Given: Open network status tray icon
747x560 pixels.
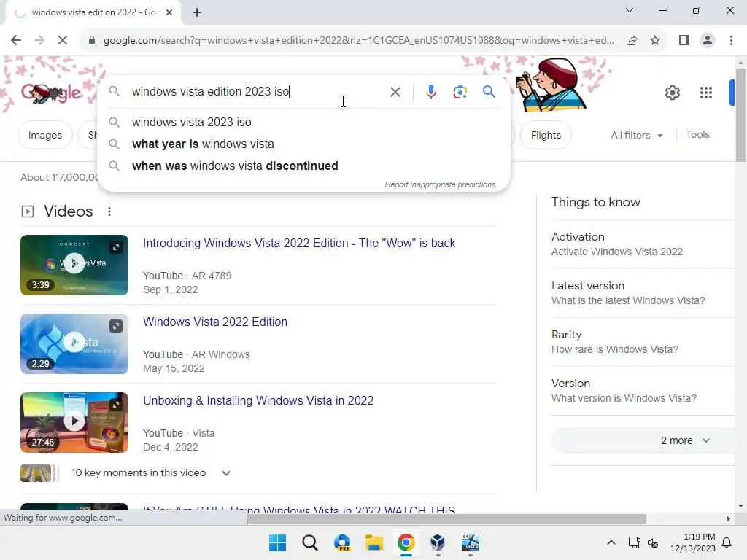Looking at the screenshot, I should [x=634, y=542].
